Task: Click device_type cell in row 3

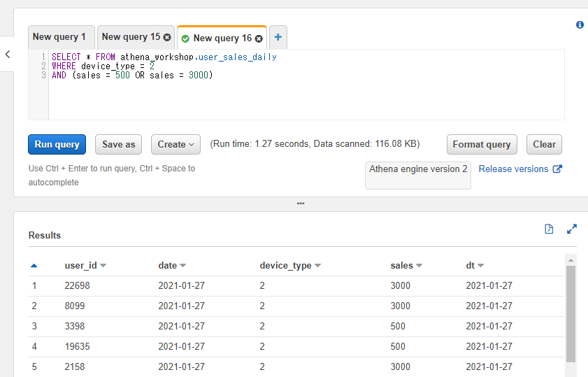Action: [x=262, y=326]
